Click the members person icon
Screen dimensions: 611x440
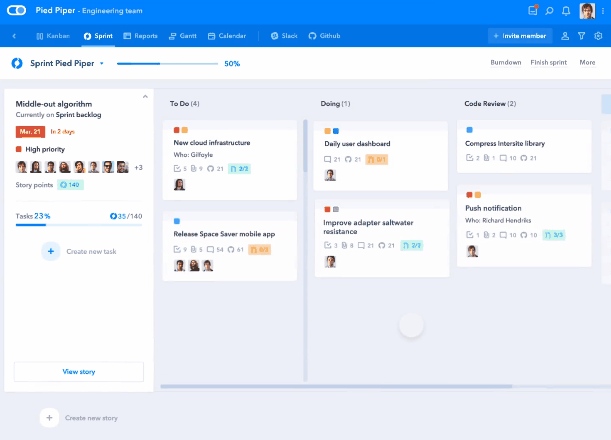565,36
